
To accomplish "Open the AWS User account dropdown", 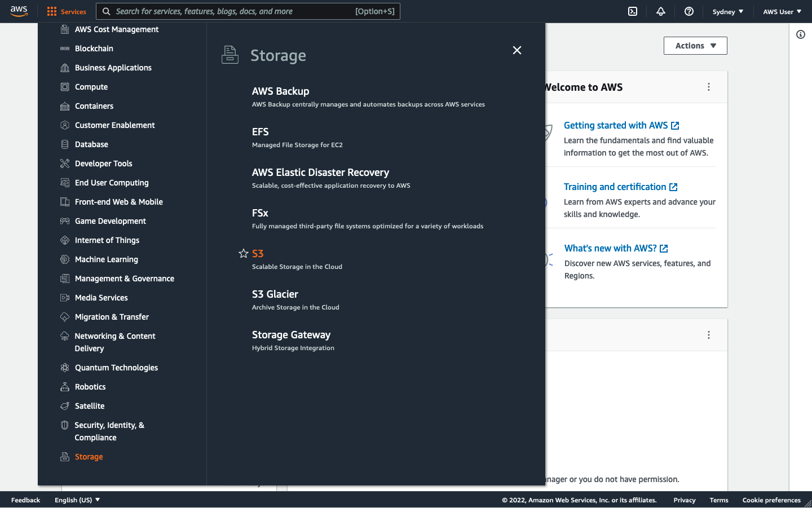I will 782,11.
